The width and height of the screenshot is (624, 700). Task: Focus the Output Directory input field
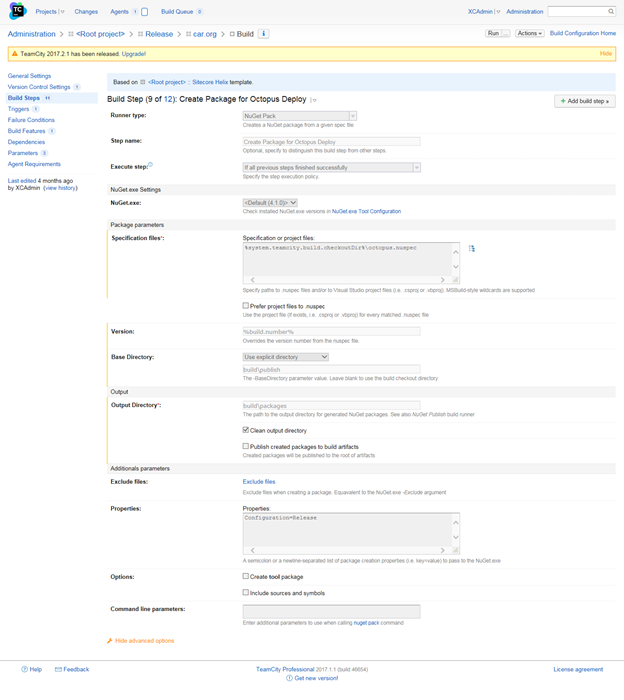[332, 405]
